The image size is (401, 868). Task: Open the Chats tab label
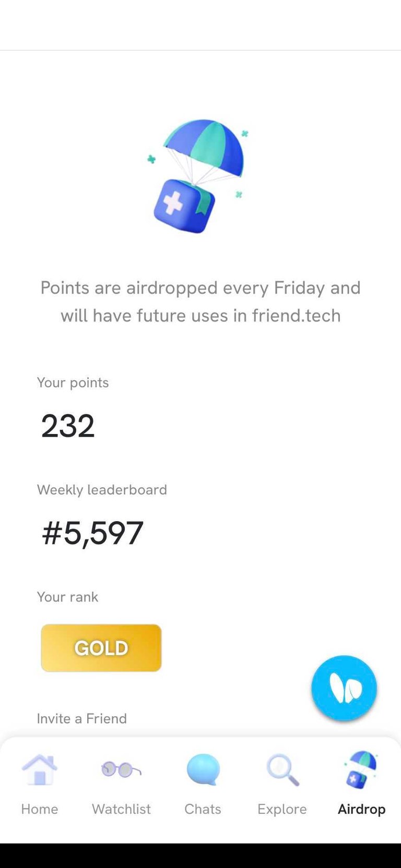tap(203, 809)
